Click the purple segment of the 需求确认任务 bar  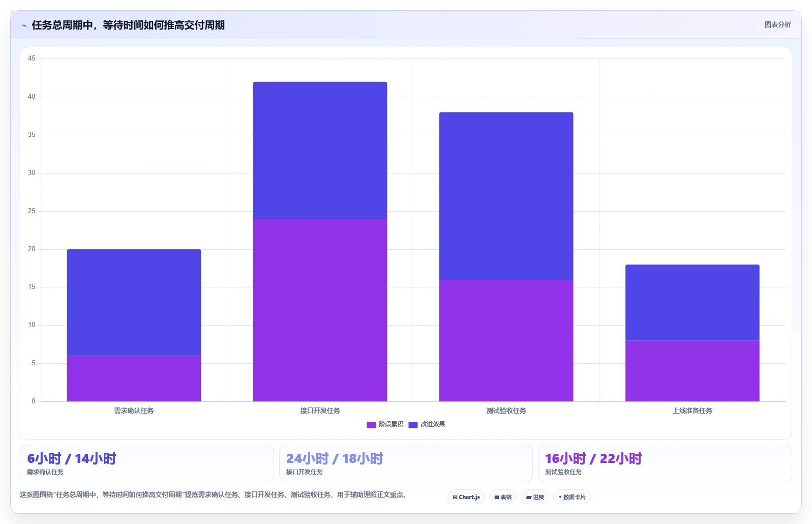point(134,379)
